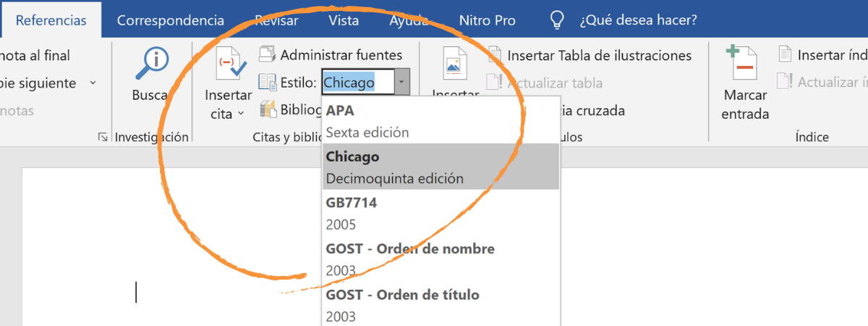868x326 pixels.
Task: Open the Nitro Pro ribbon tab
Action: pyautogui.click(x=488, y=20)
